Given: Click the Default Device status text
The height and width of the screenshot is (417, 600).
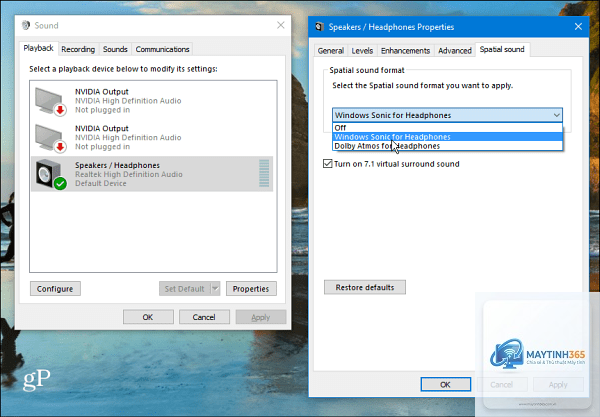Looking at the screenshot, I should click(101, 184).
